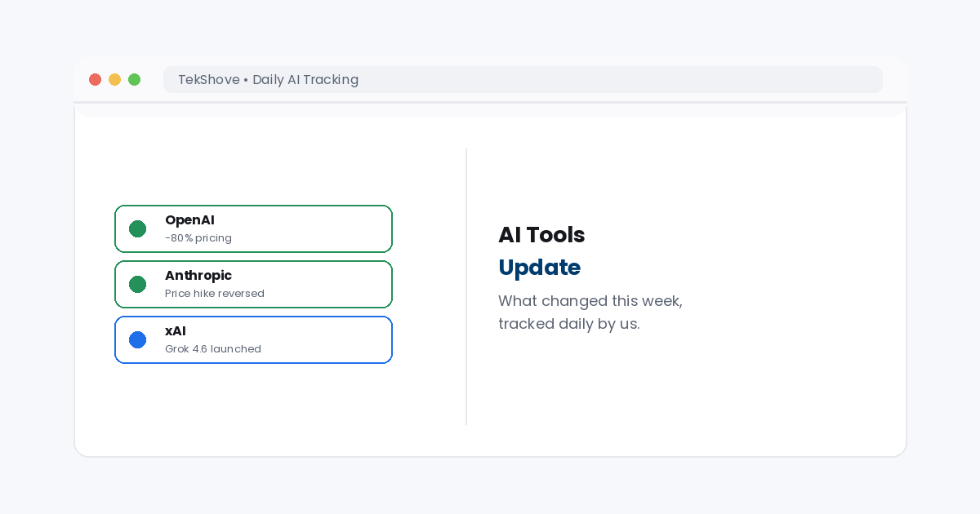Click the red close window dot
The image size is (980, 514).
click(x=95, y=79)
